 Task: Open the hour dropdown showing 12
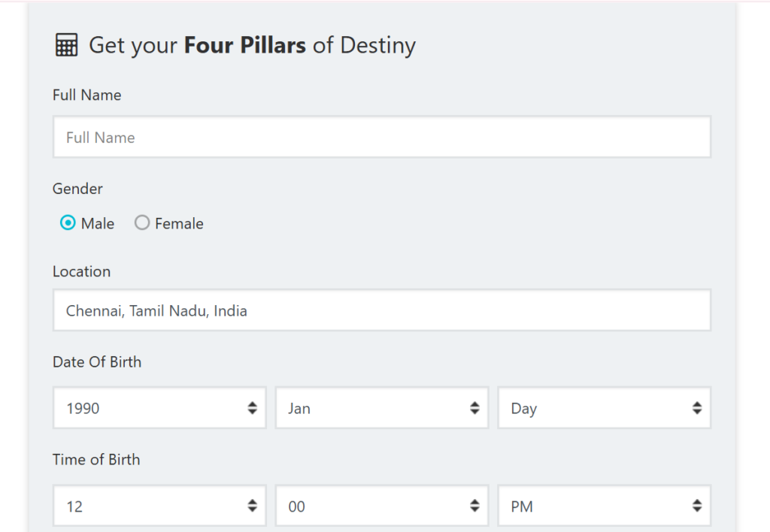point(150,506)
